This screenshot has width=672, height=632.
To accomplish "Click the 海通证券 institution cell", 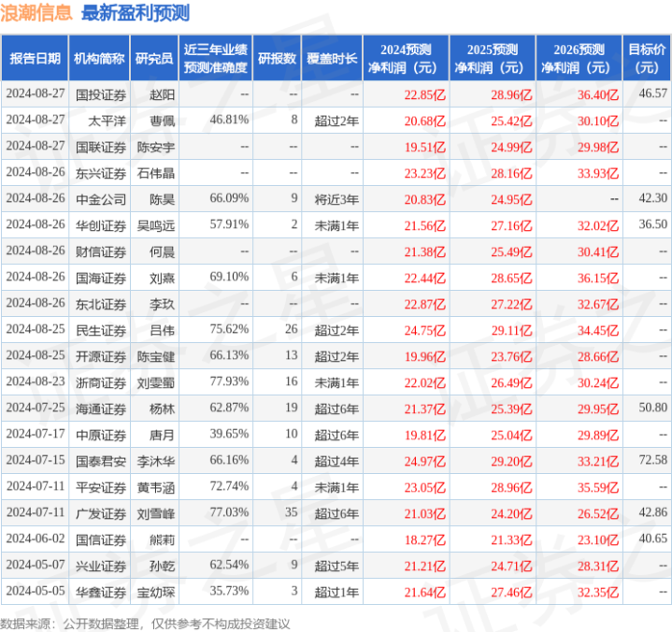I will (x=101, y=409).
